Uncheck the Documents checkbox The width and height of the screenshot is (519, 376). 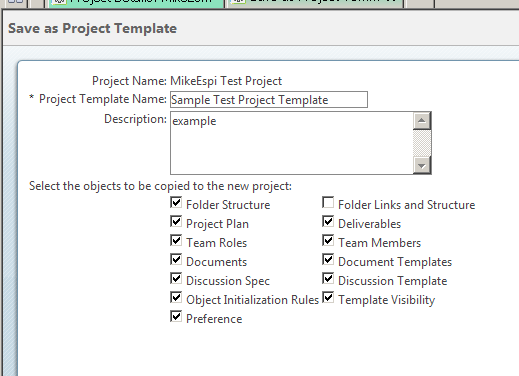(176, 260)
